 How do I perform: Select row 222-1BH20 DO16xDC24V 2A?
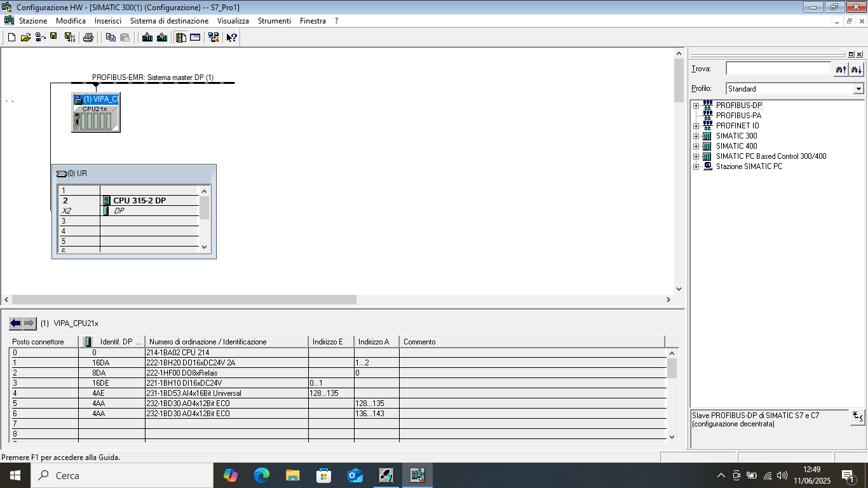338,362
